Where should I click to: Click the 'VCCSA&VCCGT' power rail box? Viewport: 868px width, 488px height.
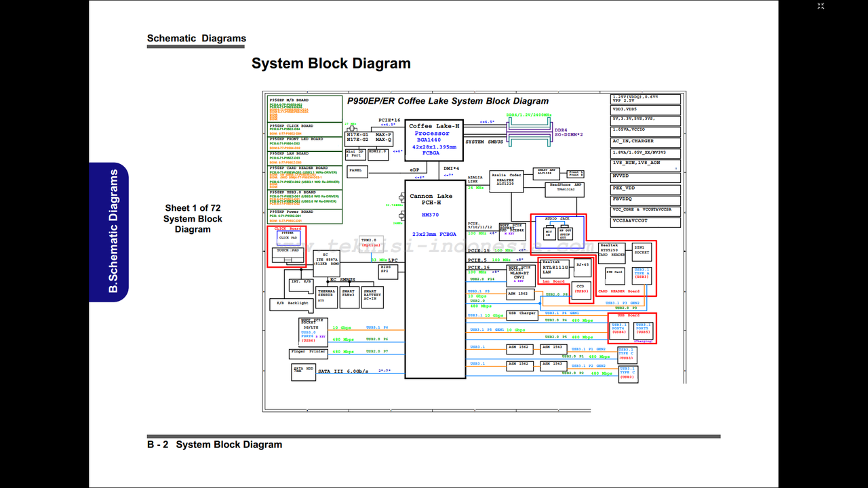pyautogui.click(x=645, y=221)
